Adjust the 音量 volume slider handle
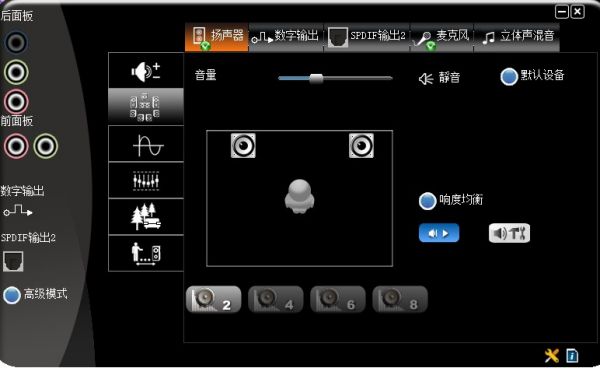The height and width of the screenshot is (368, 600). pos(316,78)
